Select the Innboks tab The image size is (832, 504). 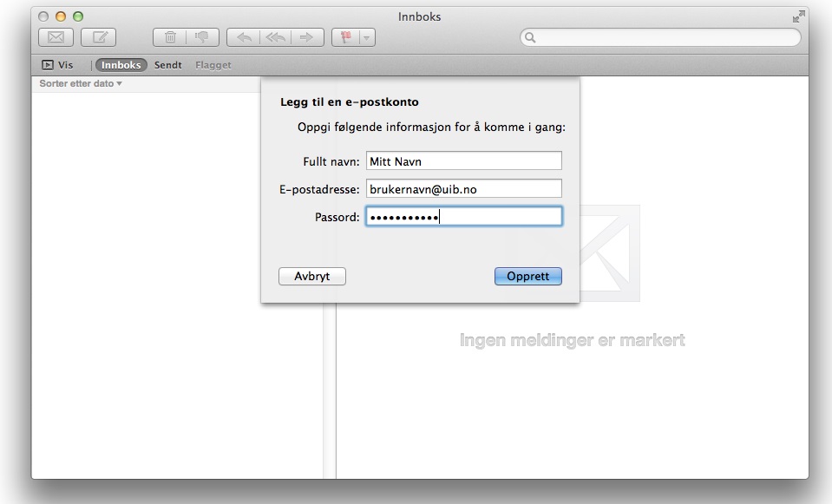click(121, 65)
